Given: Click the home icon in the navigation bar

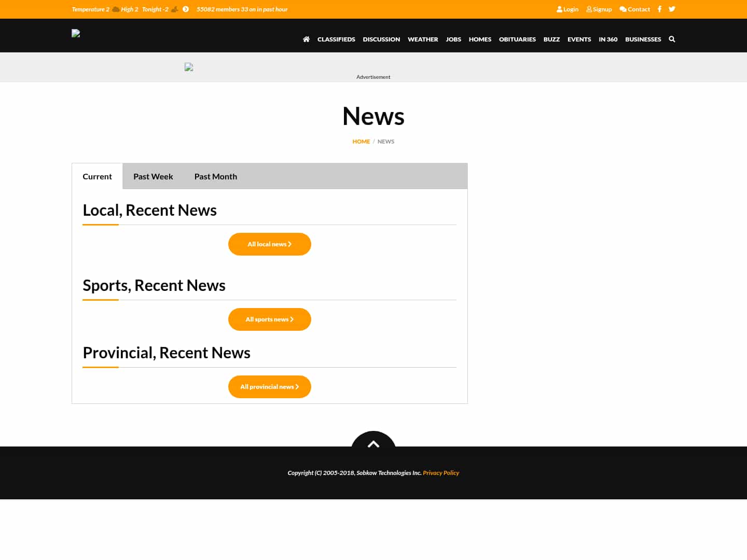Looking at the screenshot, I should click(x=306, y=39).
